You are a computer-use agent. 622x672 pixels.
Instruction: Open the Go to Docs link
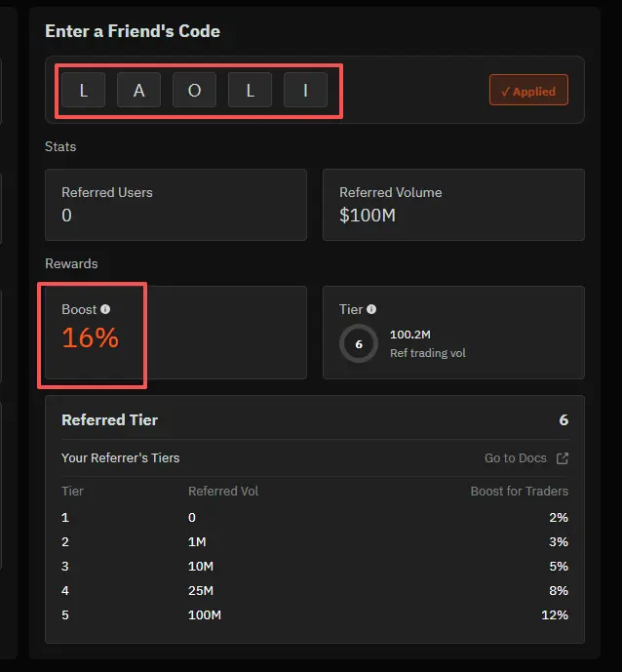click(x=515, y=458)
